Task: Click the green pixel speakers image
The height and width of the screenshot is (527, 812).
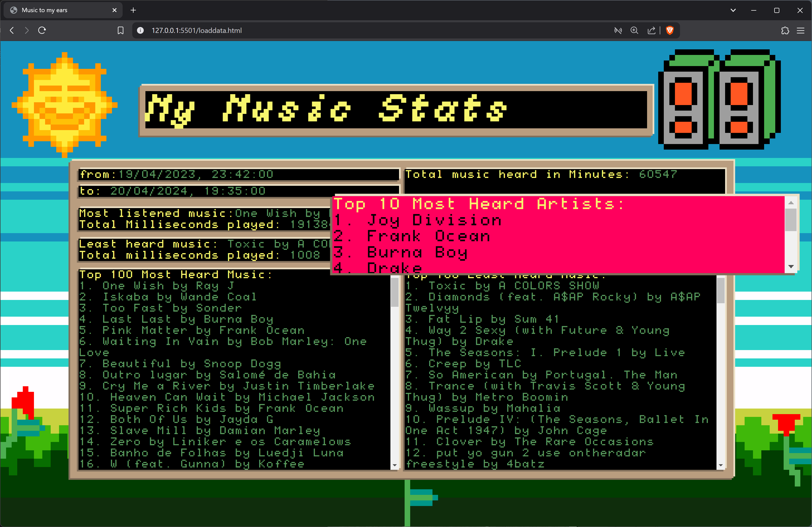Action: pyautogui.click(x=719, y=99)
